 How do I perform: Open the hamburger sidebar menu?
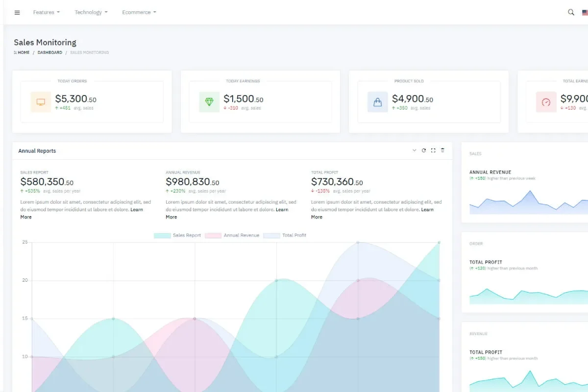point(17,13)
